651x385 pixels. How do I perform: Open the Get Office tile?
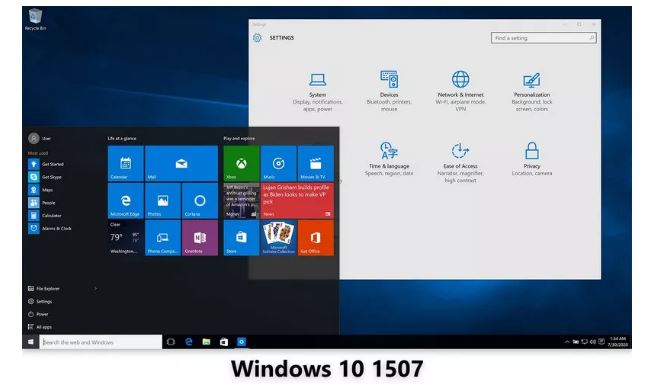click(x=316, y=238)
